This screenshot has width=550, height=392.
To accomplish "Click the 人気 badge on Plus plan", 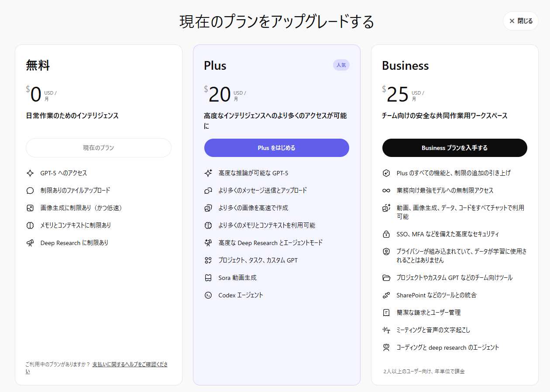I will click(341, 65).
